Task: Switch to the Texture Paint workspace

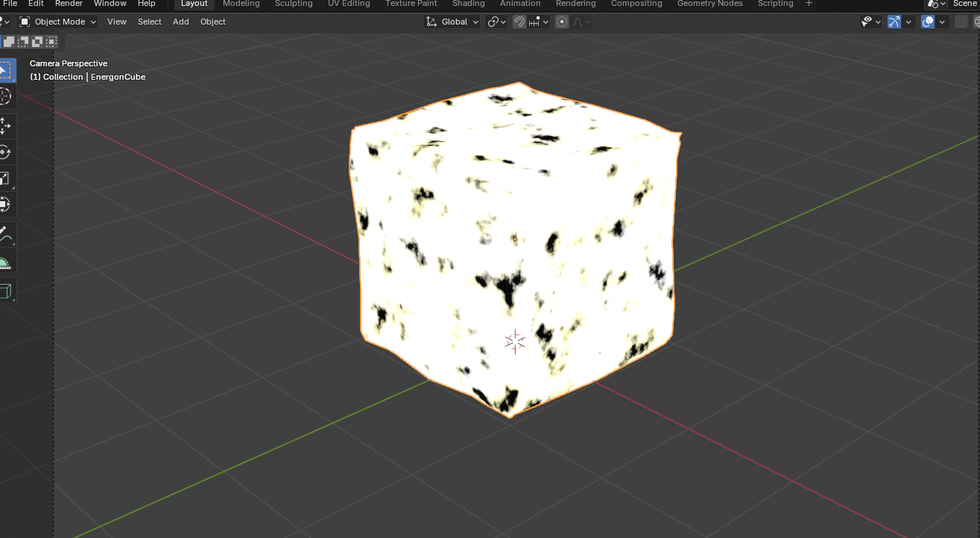Action: point(411,4)
